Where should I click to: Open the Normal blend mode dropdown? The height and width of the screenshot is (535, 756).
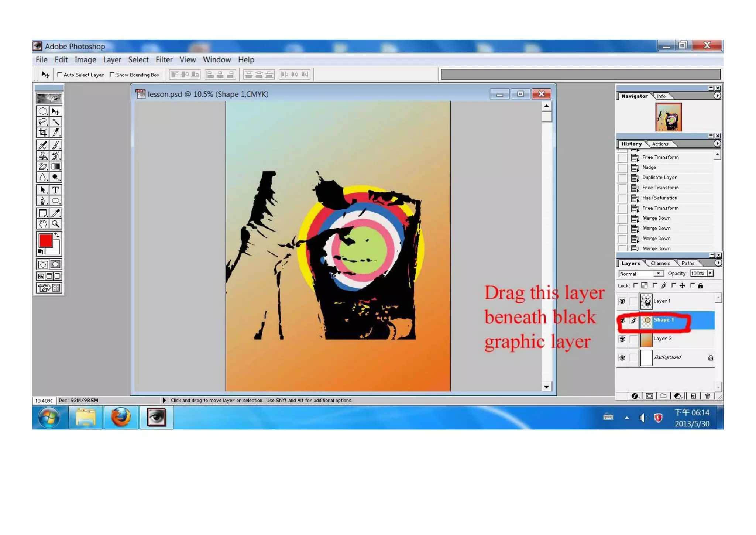641,274
